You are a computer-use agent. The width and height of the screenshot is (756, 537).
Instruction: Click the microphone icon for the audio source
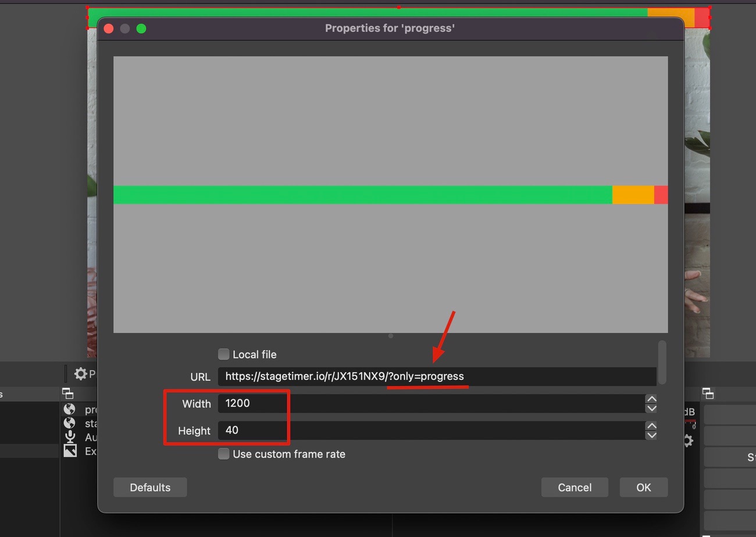click(70, 438)
